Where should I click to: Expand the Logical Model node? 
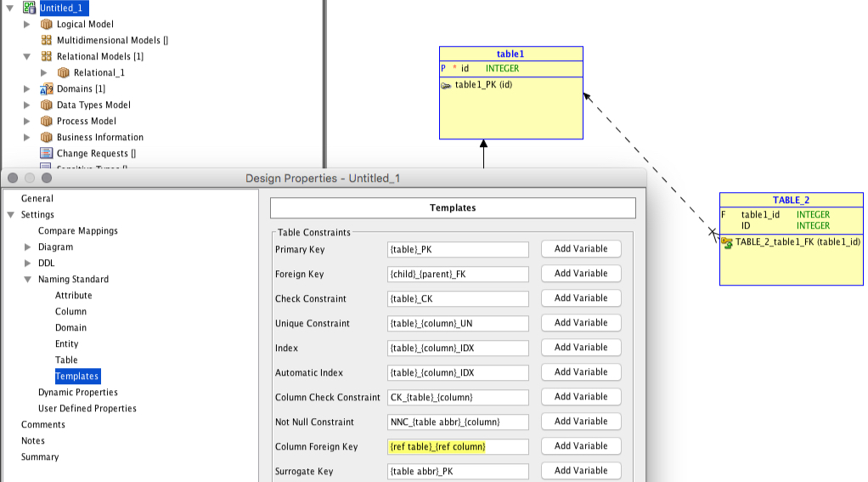(26, 25)
